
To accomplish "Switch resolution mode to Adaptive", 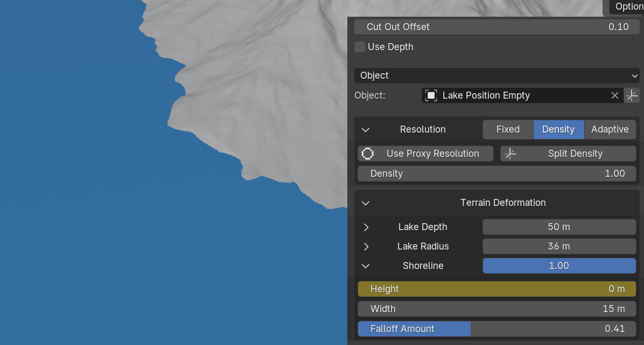I will tap(610, 129).
